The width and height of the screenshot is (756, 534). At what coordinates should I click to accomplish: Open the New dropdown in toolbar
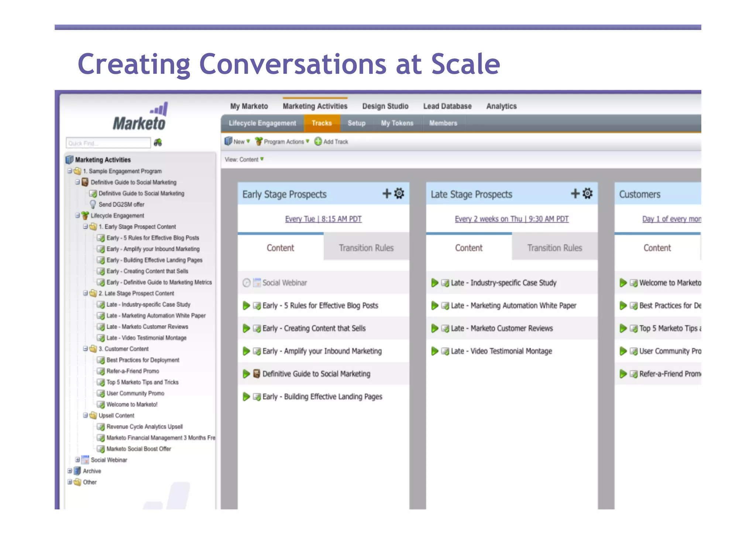pyautogui.click(x=237, y=141)
